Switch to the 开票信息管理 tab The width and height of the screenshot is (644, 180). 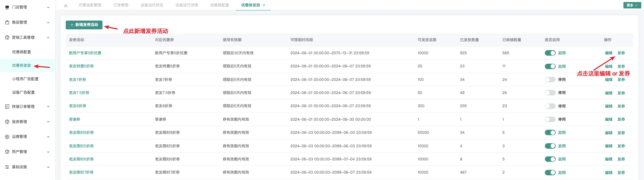(x=90, y=5)
